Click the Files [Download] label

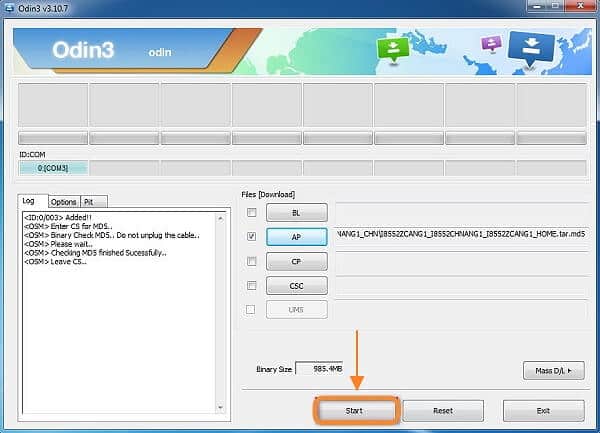[x=268, y=194]
